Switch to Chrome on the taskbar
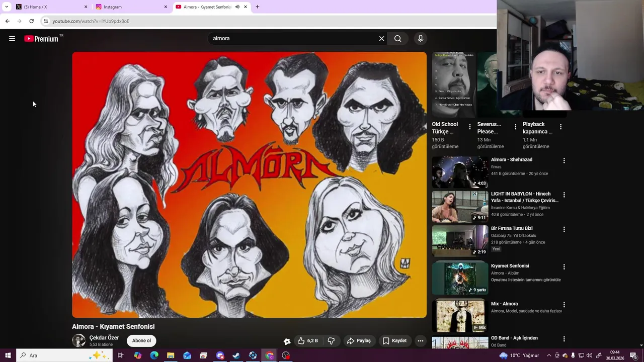This screenshot has height=362, width=644. [269, 355]
